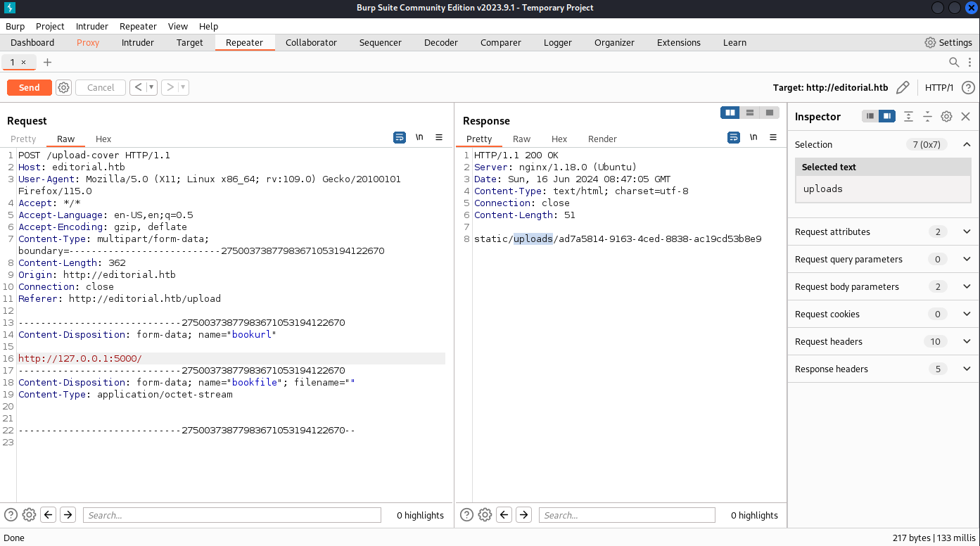Select top-bottom split layout view
Screen dimensions: 980x546
(750, 113)
